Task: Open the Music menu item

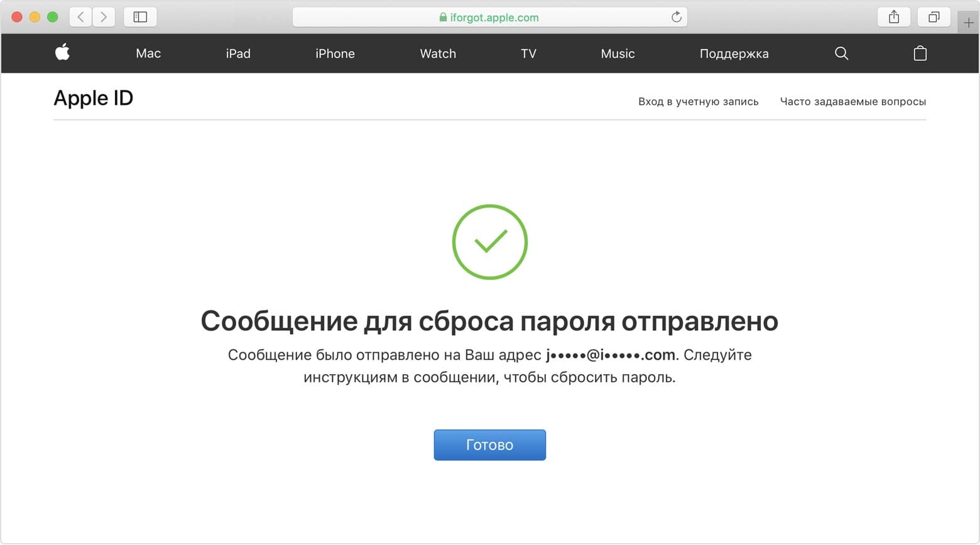Action: 618,53
